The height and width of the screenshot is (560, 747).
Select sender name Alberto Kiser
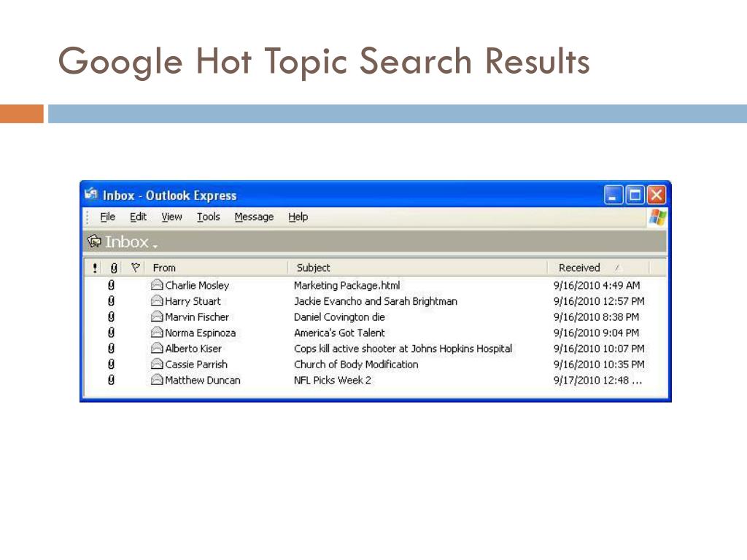pos(193,349)
